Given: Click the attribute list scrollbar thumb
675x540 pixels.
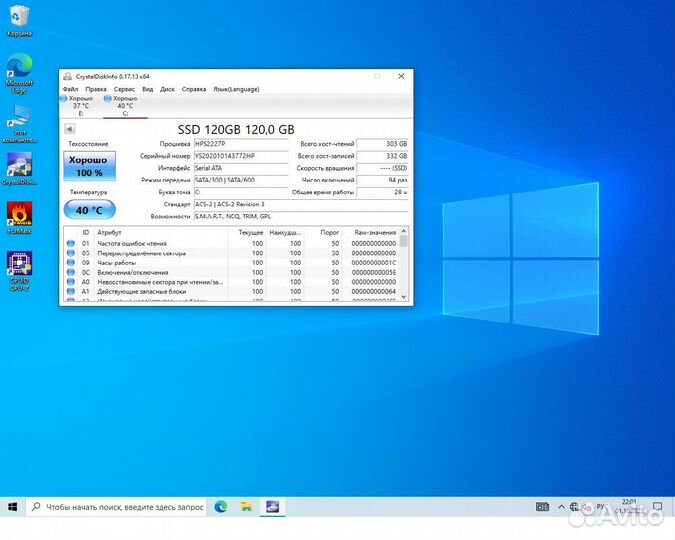Looking at the screenshot, I should (x=403, y=241).
